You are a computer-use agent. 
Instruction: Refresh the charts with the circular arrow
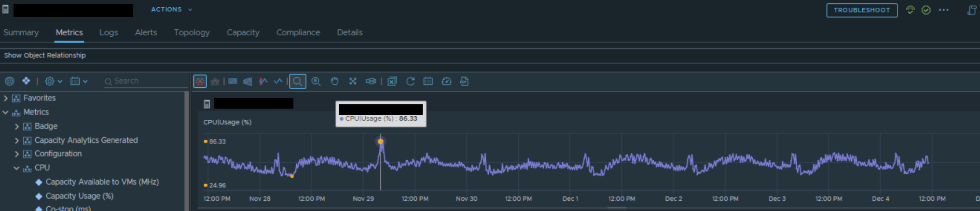410,81
